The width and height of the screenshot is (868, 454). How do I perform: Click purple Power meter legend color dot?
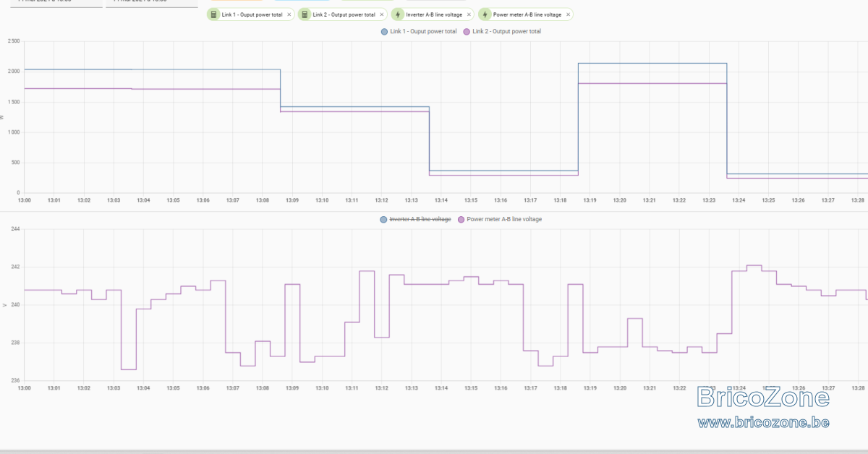[461, 219]
